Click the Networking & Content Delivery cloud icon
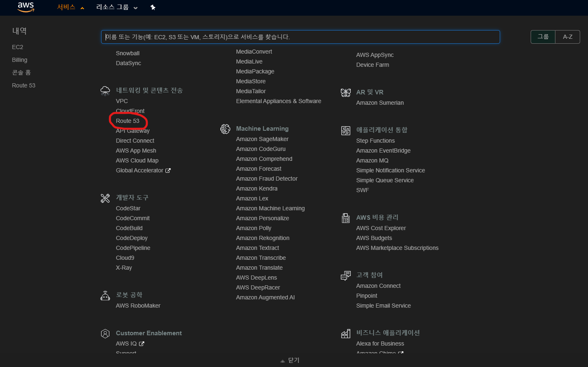This screenshot has height=367, width=588. (105, 91)
